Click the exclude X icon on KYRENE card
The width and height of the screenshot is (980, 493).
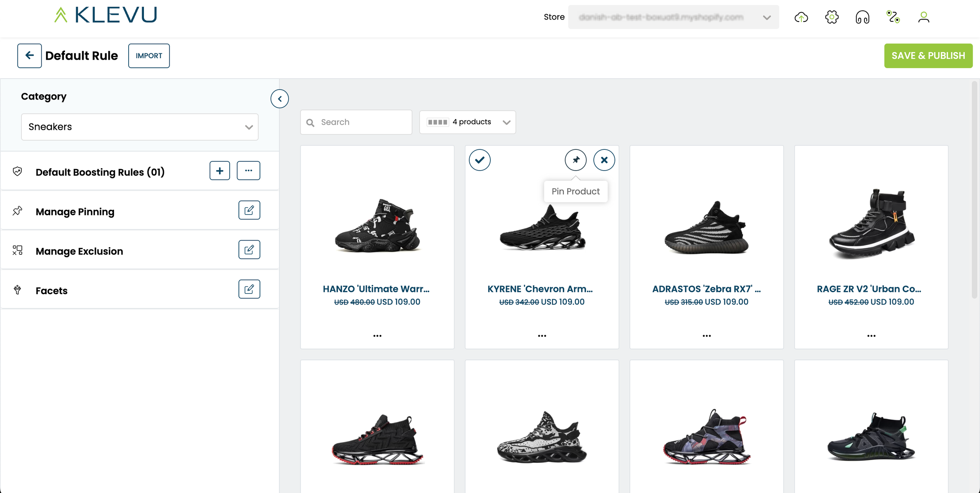[x=604, y=160]
